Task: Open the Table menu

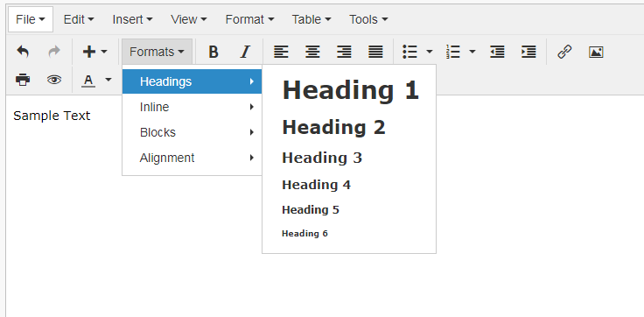Action: pos(311,19)
